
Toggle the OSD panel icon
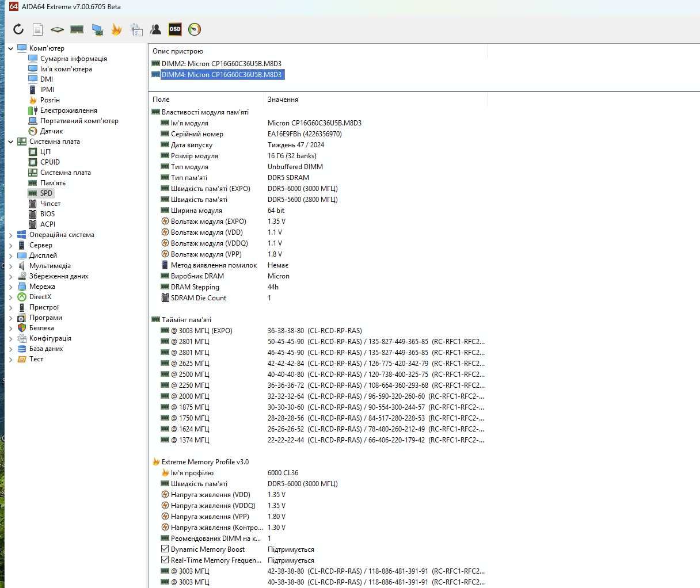coord(175,29)
